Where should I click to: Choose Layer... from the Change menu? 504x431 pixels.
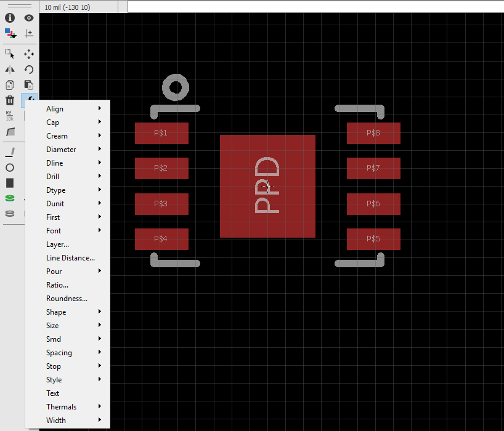point(57,244)
